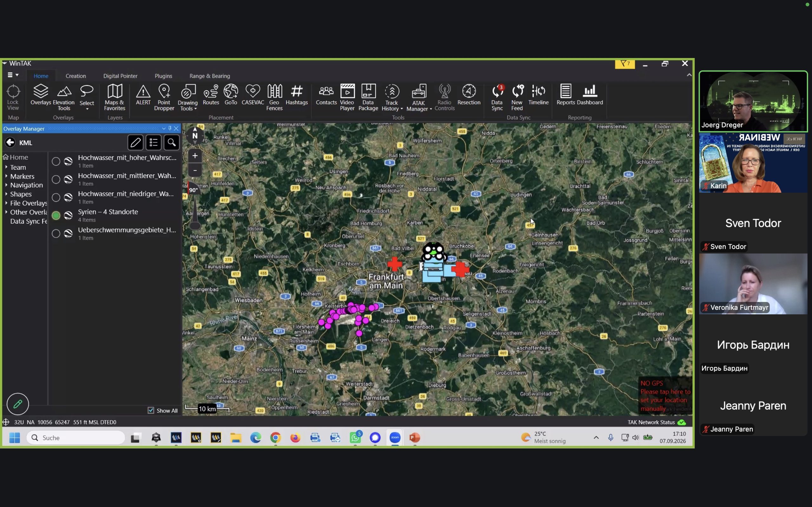Open the Data Sync icon with badge
This screenshot has width=812, height=507.
(497, 97)
